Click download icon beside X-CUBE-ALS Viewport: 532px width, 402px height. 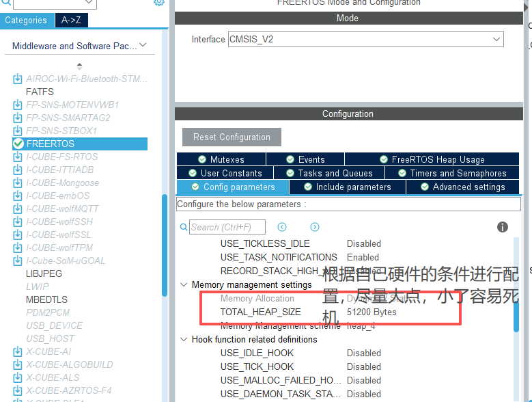pyautogui.click(x=18, y=377)
